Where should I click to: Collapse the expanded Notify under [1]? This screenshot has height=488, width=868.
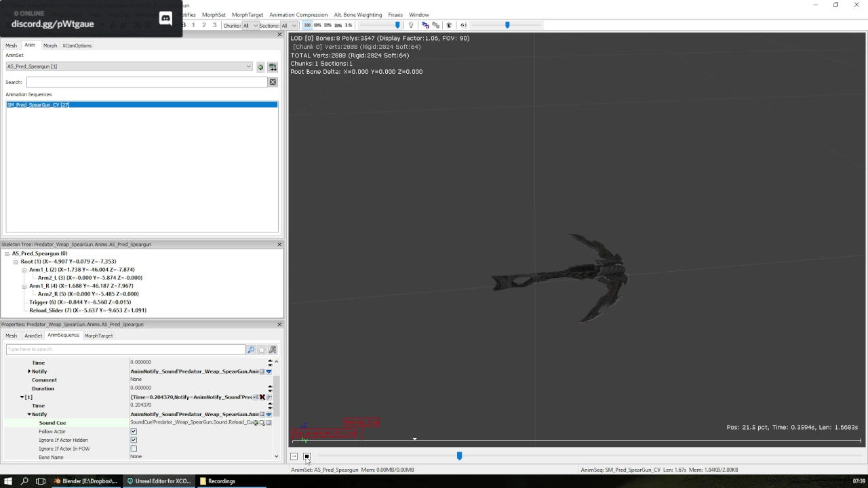(x=29, y=414)
